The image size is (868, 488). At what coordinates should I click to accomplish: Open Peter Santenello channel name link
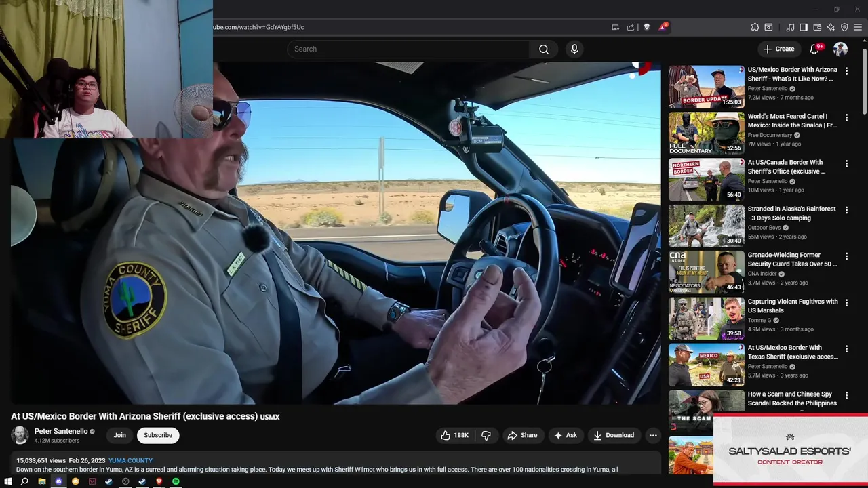click(61, 431)
